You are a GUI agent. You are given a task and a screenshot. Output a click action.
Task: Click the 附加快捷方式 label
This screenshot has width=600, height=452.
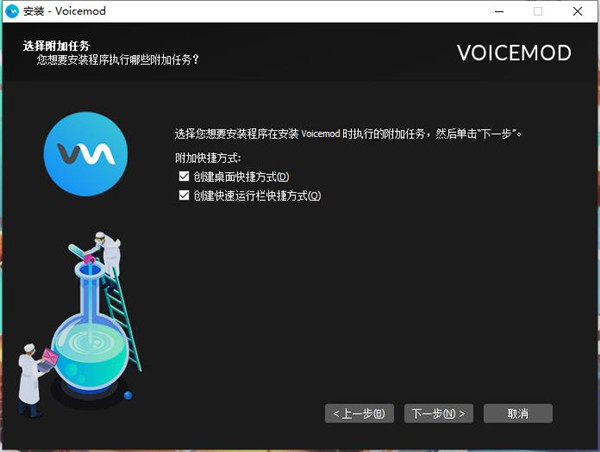pyautogui.click(x=208, y=158)
